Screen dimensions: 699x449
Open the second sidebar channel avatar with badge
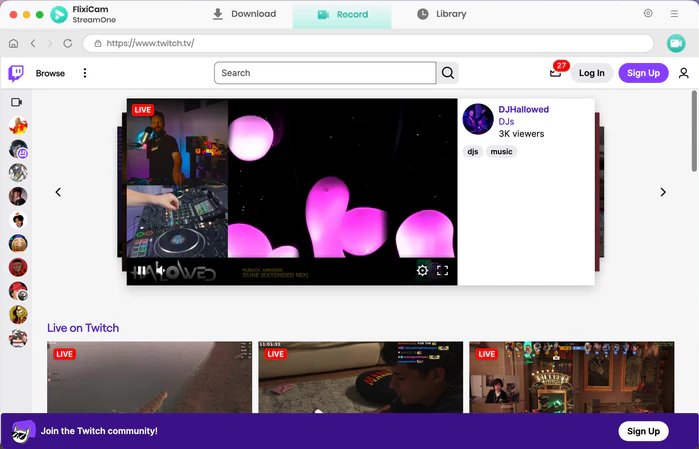point(18,149)
